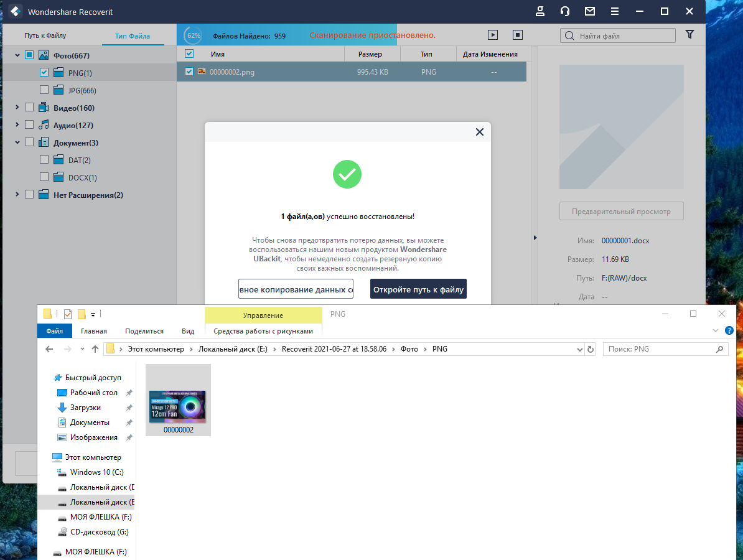
Task: Click the Нет Расширения folder icon
Action: coord(44,195)
